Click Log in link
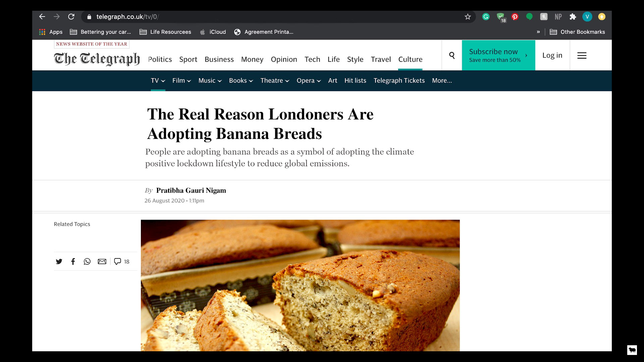The width and height of the screenshot is (644, 362). coord(552,55)
